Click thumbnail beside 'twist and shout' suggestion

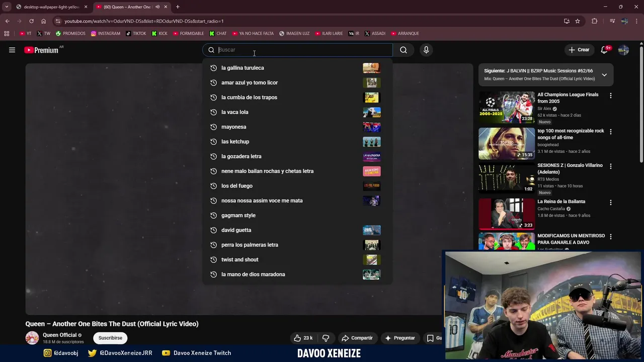(371, 259)
